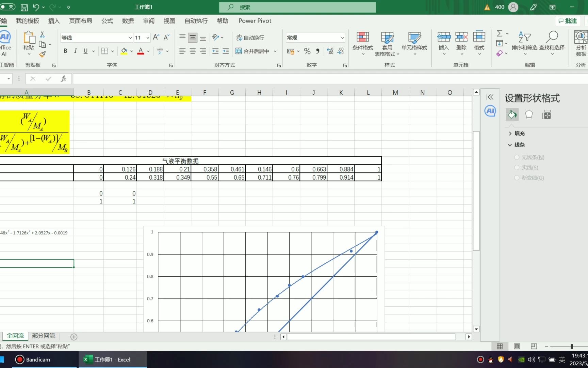
Task: Click the vertical scrollbar down arrow
Action: (x=476, y=329)
